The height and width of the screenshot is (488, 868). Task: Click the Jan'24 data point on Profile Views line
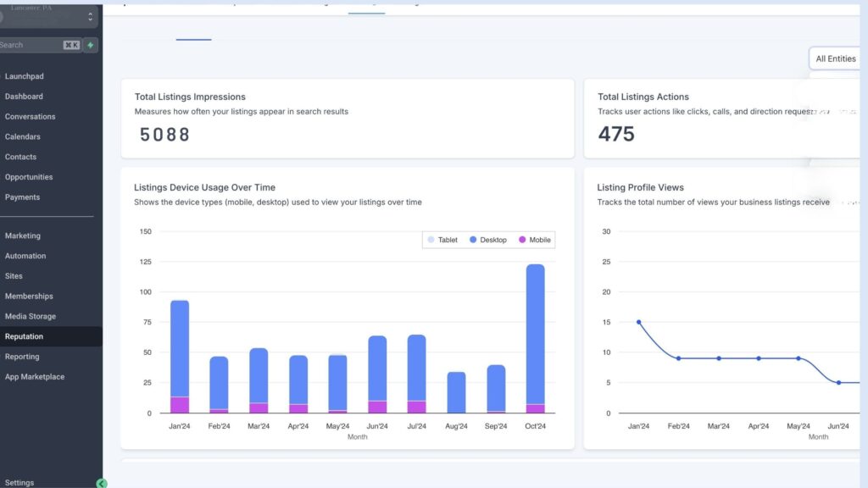[x=638, y=322]
